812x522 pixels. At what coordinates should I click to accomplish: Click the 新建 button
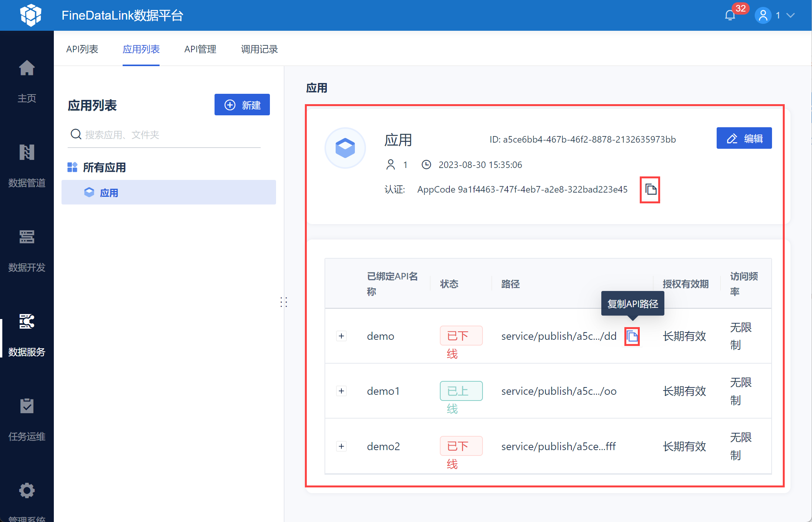coord(242,105)
